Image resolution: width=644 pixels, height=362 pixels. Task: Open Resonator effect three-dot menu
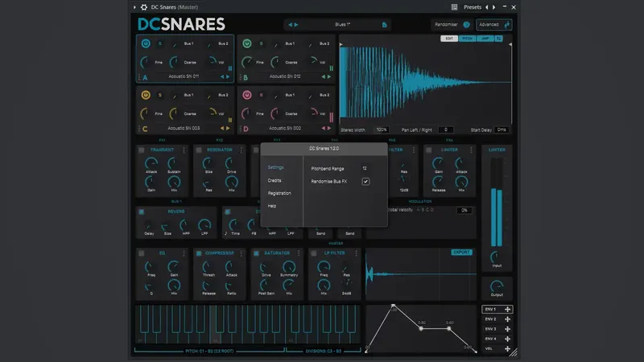pos(241,150)
